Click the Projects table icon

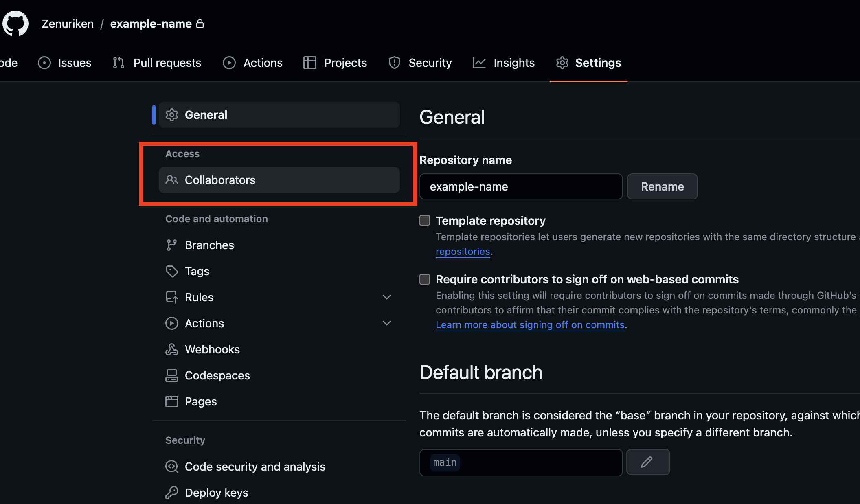(x=310, y=63)
